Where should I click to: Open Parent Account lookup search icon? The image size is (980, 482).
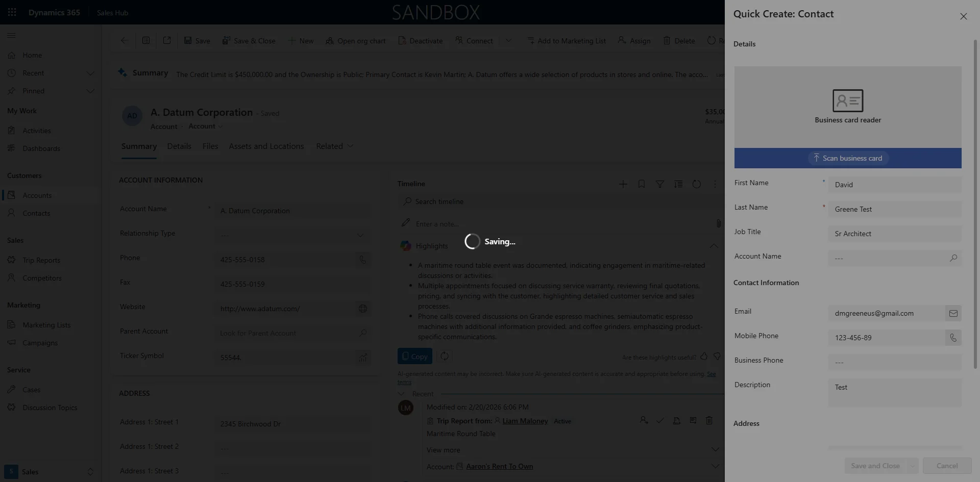click(x=363, y=333)
